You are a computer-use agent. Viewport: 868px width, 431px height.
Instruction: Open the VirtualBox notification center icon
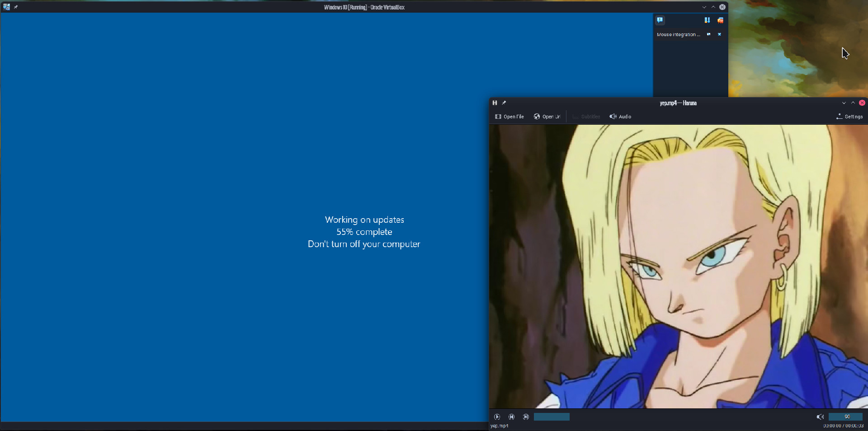[x=660, y=20]
